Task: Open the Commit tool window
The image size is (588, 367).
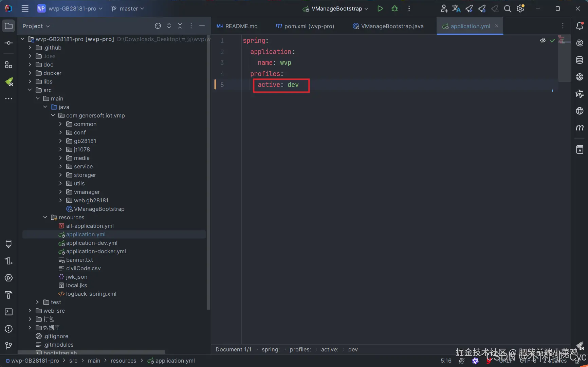Action: click(x=8, y=43)
